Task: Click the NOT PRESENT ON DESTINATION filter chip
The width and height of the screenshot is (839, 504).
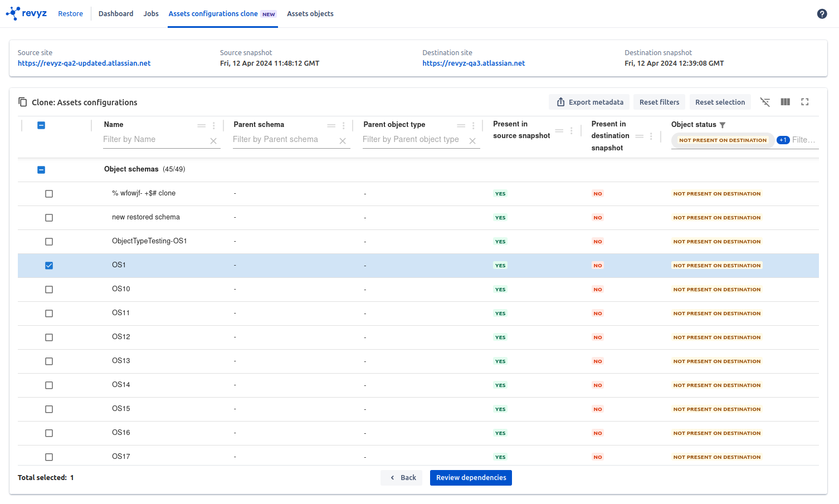Action: 723,140
